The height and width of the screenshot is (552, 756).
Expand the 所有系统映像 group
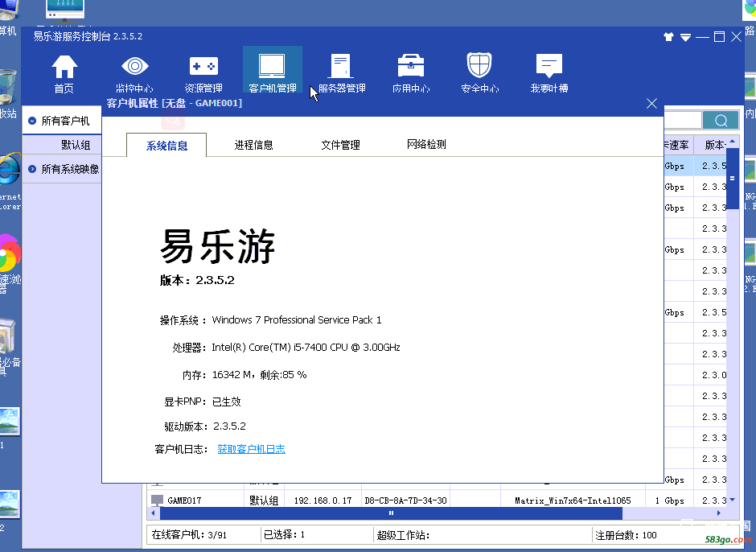32,169
